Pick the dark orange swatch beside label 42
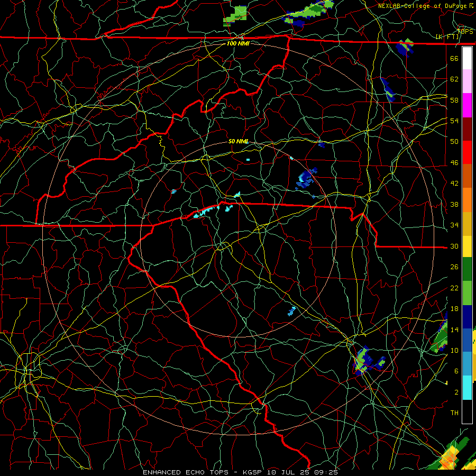The height and width of the screenshot is (476, 476). [x=467, y=176]
